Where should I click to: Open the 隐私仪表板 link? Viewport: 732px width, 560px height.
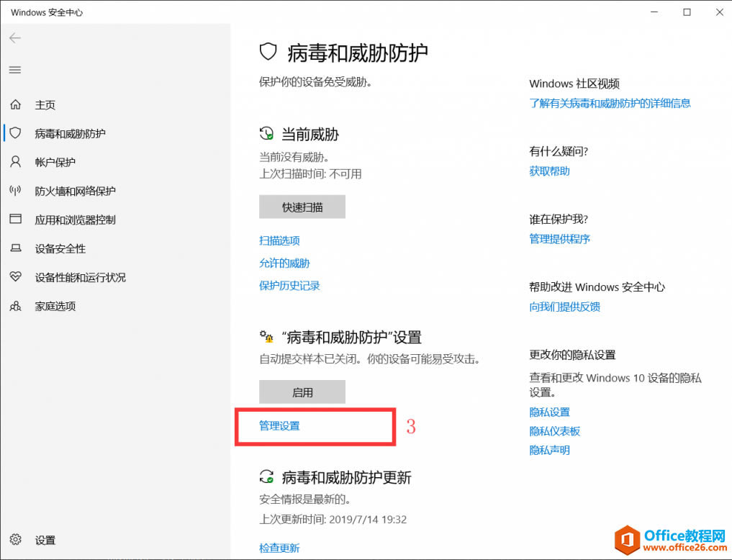(555, 431)
